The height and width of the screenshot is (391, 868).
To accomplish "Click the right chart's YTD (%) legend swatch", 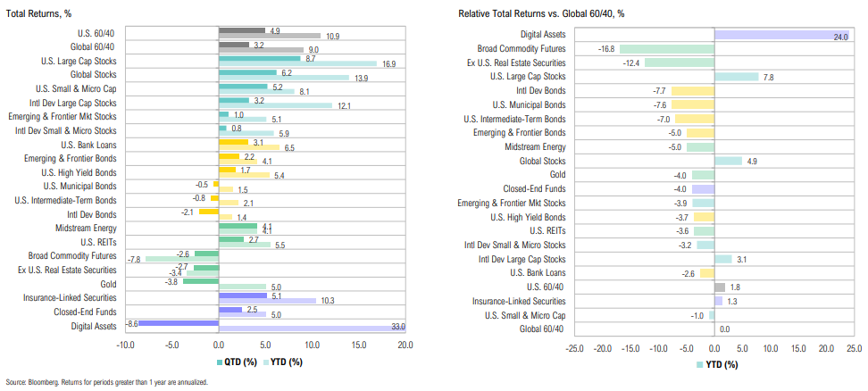I will tap(698, 364).
